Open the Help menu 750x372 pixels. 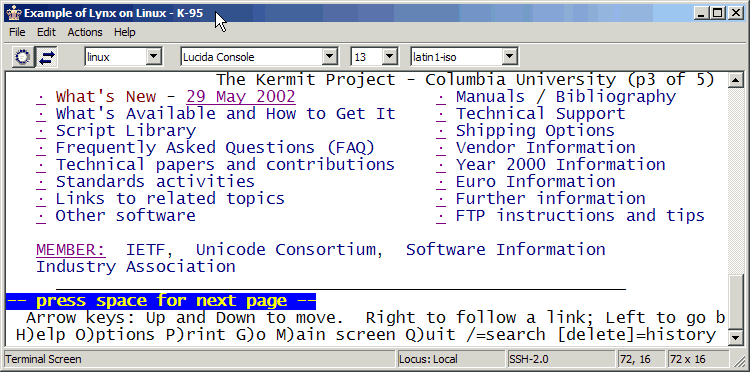[124, 32]
